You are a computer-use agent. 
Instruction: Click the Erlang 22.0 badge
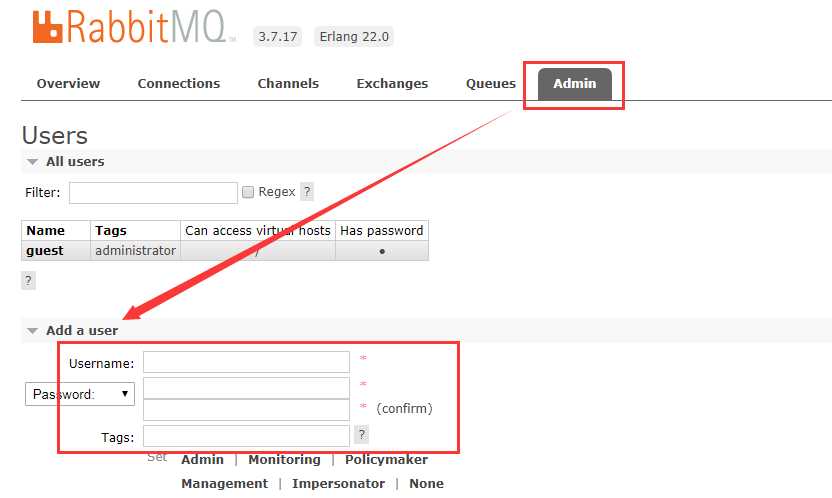pos(354,37)
